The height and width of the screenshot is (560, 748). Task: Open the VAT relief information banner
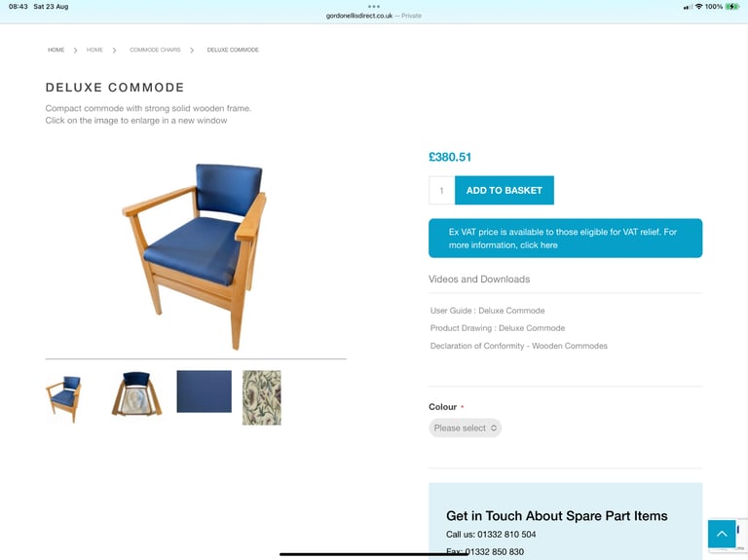[x=565, y=238]
